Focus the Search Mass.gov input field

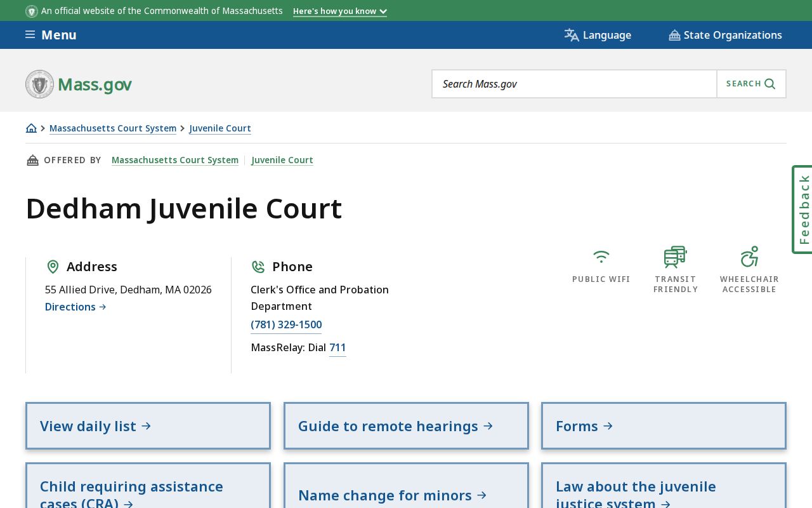coord(575,84)
